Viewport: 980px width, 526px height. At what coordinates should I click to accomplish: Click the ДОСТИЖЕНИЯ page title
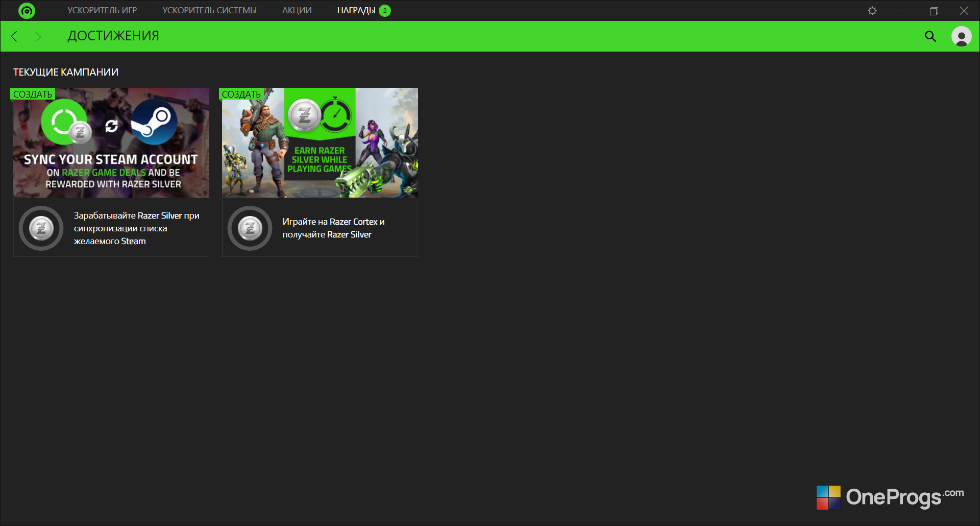(x=113, y=36)
